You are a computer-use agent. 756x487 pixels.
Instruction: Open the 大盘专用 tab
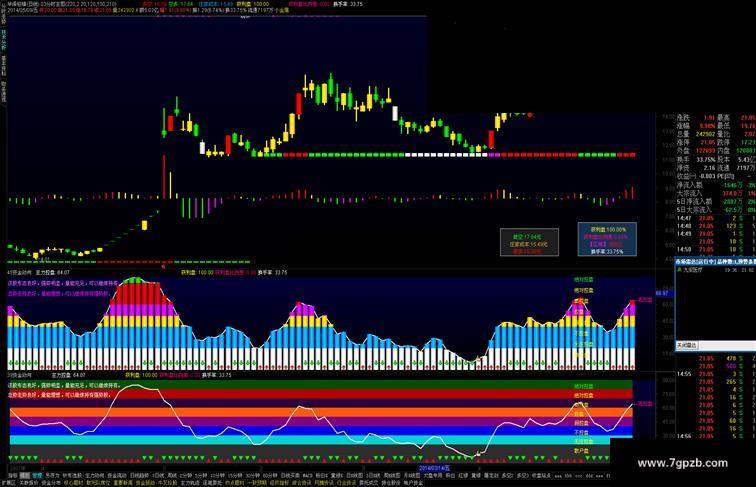click(x=432, y=475)
